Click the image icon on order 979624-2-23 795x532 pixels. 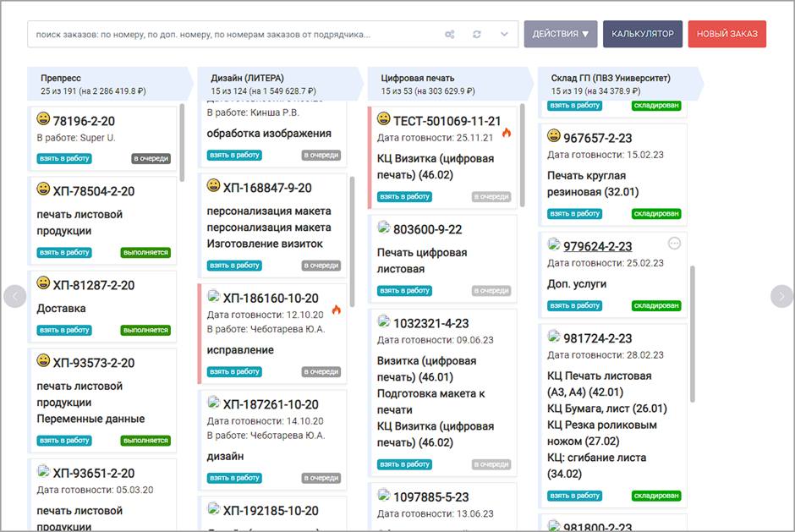554,244
